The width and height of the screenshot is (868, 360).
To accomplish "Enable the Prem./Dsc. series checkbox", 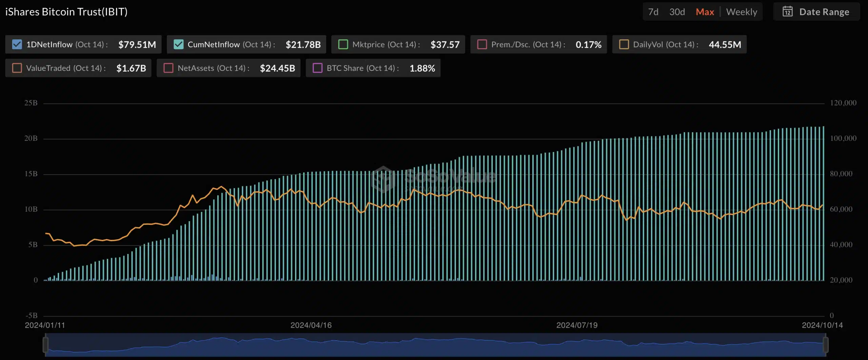I will coord(482,44).
